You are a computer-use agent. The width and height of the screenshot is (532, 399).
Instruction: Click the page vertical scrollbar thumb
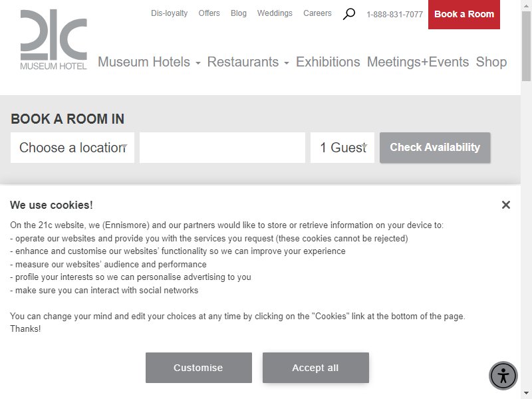click(x=526, y=46)
